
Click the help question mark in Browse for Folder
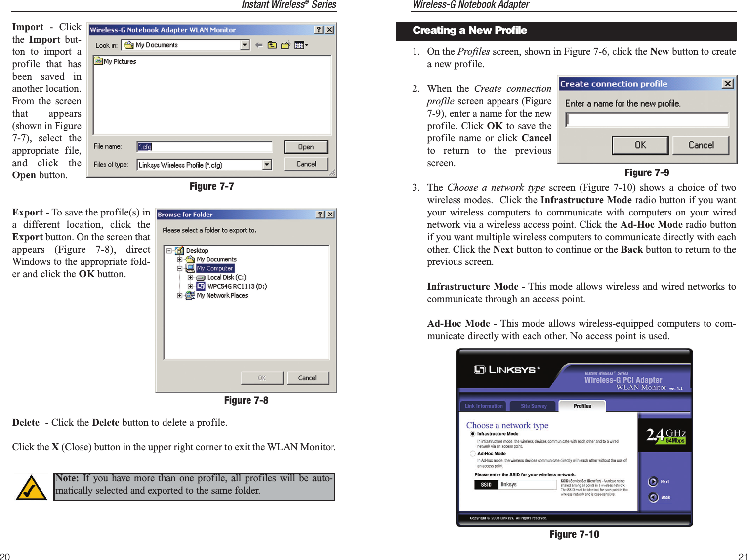point(320,214)
